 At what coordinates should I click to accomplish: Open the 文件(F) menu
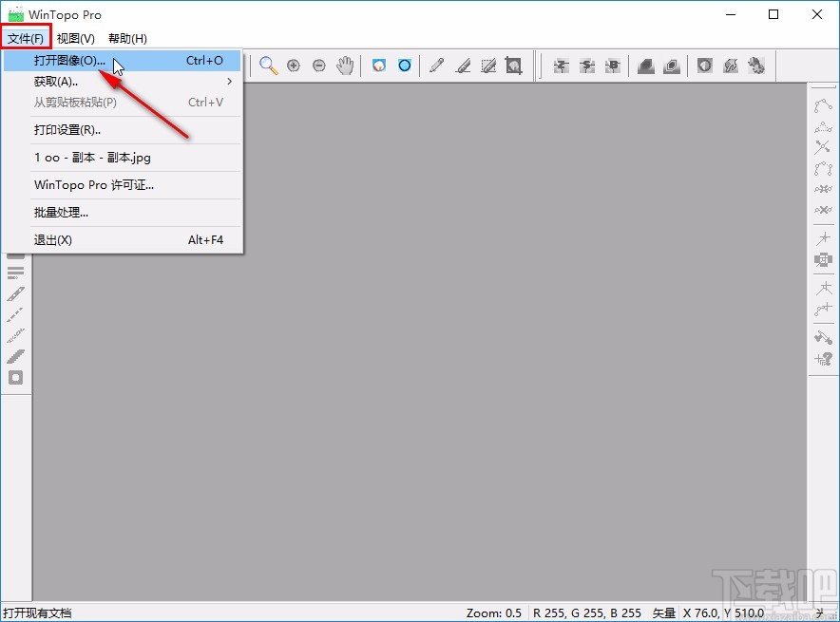(25, 39)
